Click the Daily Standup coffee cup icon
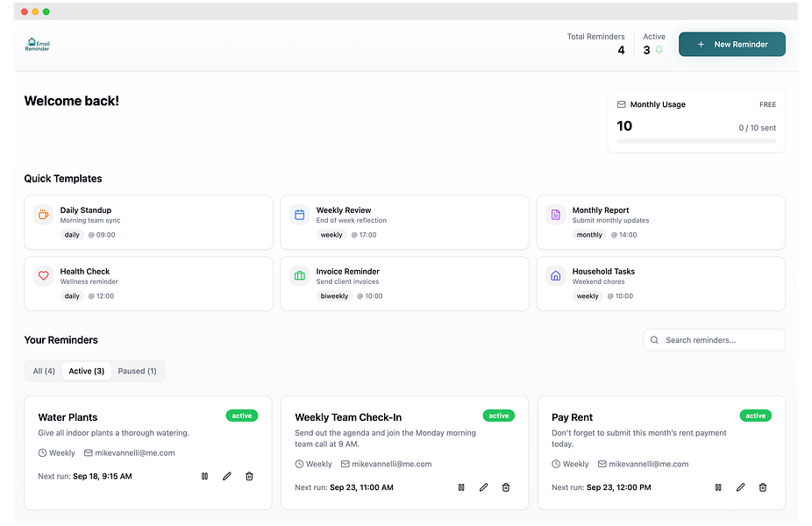The image size is (812, 526). [44, 214]
